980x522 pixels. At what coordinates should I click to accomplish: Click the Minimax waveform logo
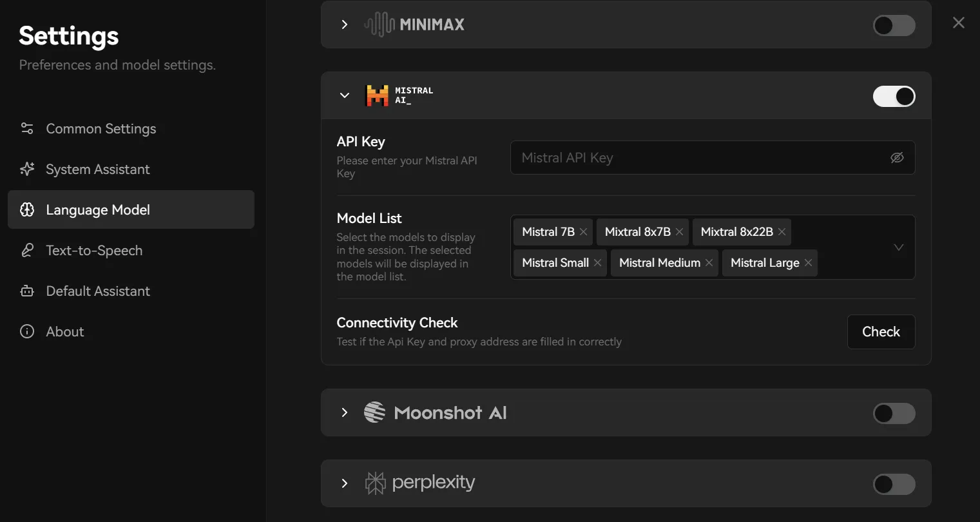tap(379, 25)
